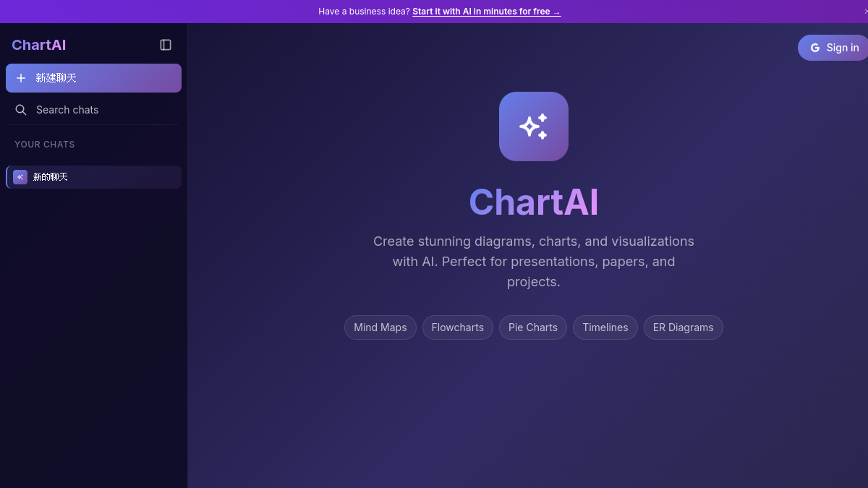Screen dimensions: 868x488
Task: Click the sparkle icon beside 新的聊天
Action: point(20,177)
